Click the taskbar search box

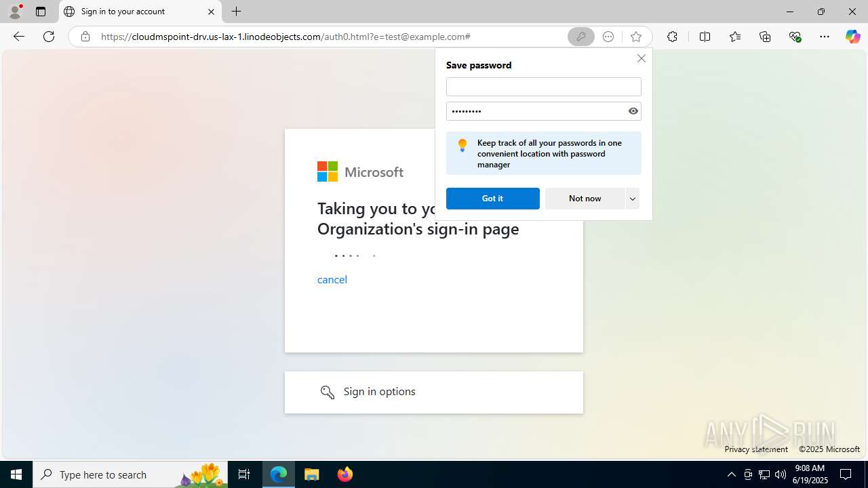pyautogui.click(x=130, y=474)
